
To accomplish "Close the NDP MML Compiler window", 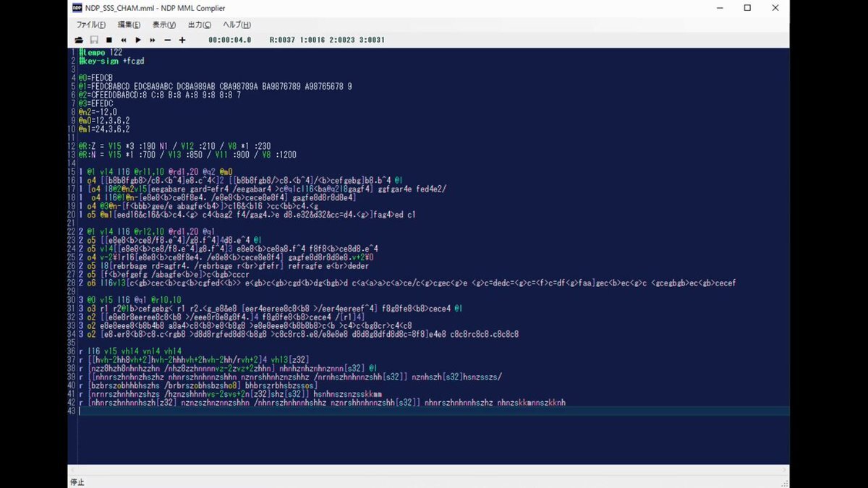I will pyautogui.click(x=776, y=8).
